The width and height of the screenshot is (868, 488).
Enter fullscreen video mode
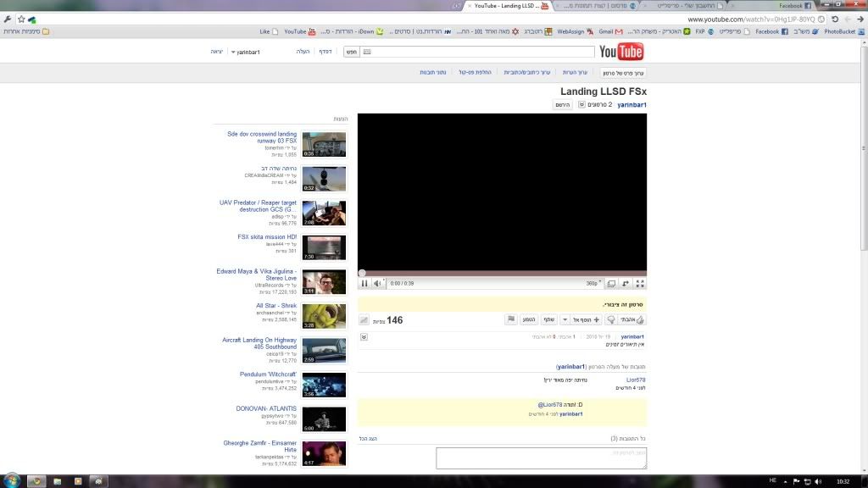(640, 283)
